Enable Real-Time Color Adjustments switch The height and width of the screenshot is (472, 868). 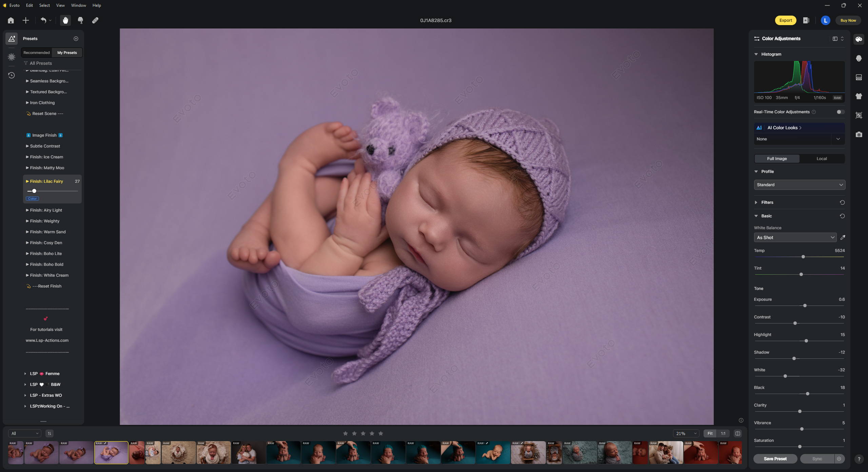(840, 112)
